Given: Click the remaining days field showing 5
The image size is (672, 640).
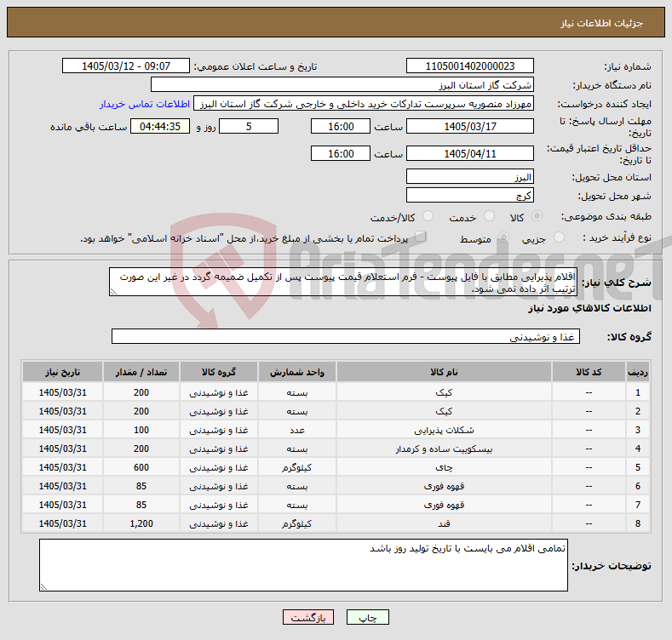Looking at the screenshot, I should (x=249, y=126).
